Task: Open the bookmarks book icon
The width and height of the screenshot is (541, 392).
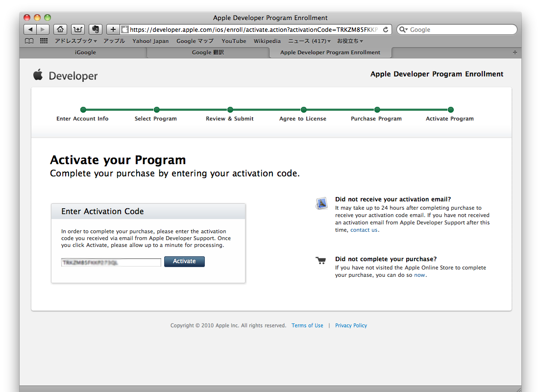Action: coord(29,41)
